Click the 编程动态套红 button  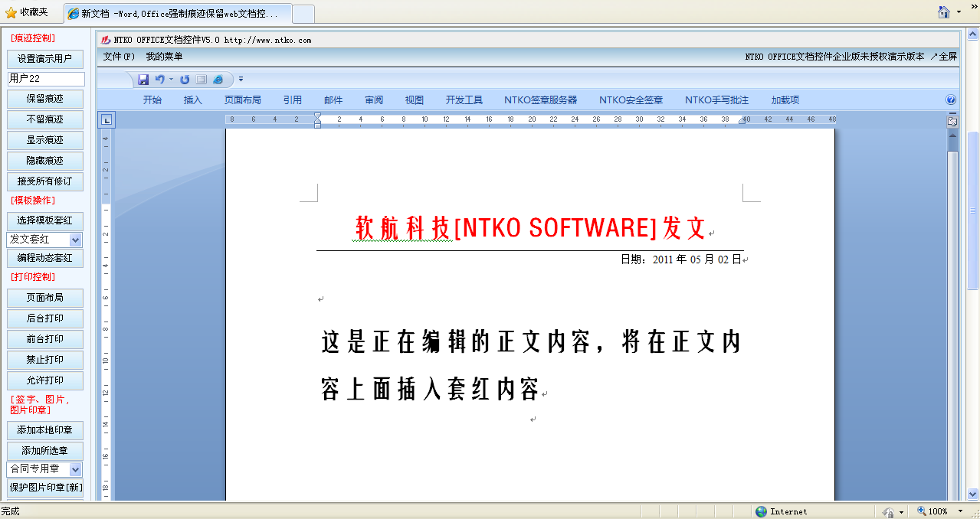45,258
